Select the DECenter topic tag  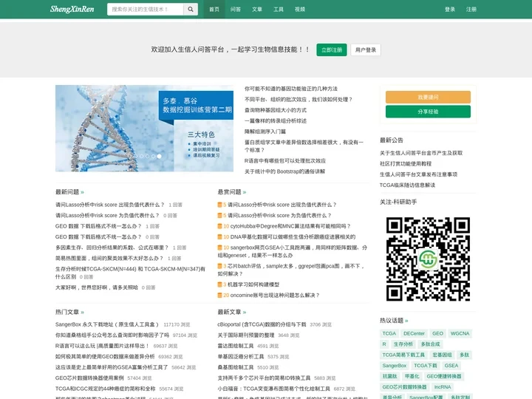tap(414, 334)
